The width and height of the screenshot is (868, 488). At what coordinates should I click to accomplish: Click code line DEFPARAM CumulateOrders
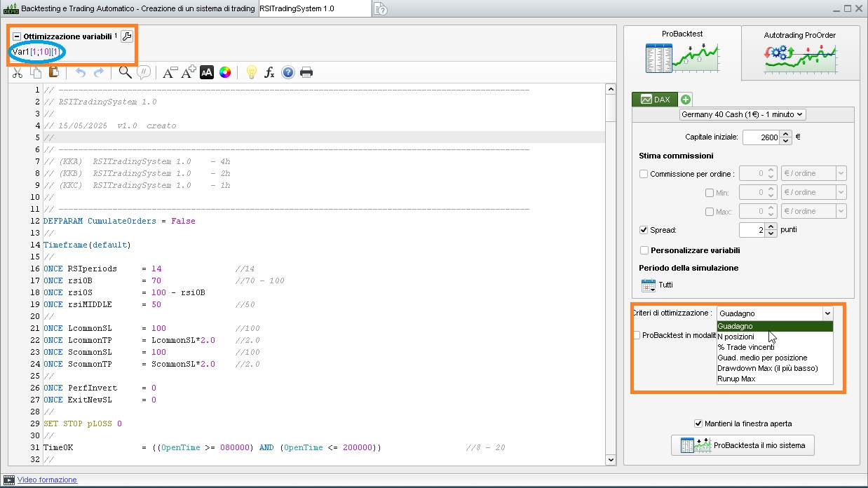[x=119, y=221]
